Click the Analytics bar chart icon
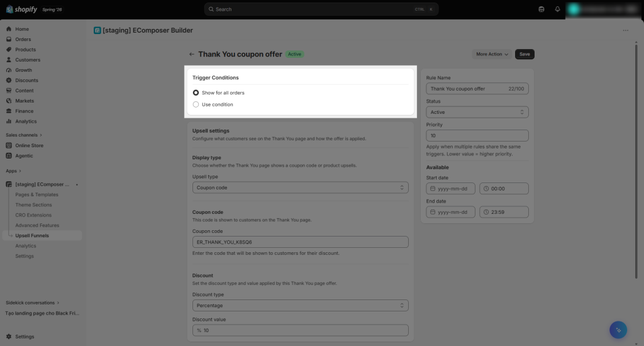 tap(9, 121)
